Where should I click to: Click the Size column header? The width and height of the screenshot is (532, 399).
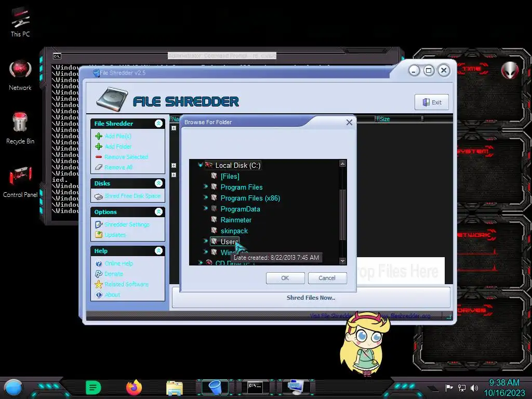pos(400,119)
